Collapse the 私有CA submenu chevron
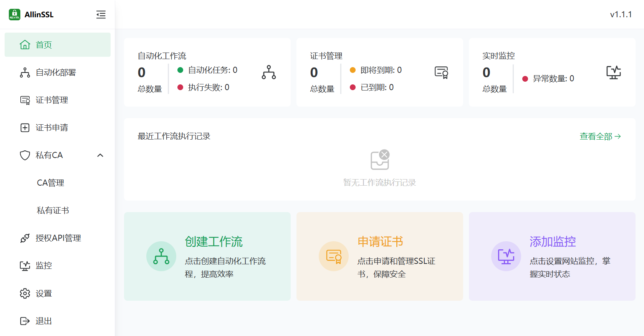644x336 pixels. coord(100,155)
